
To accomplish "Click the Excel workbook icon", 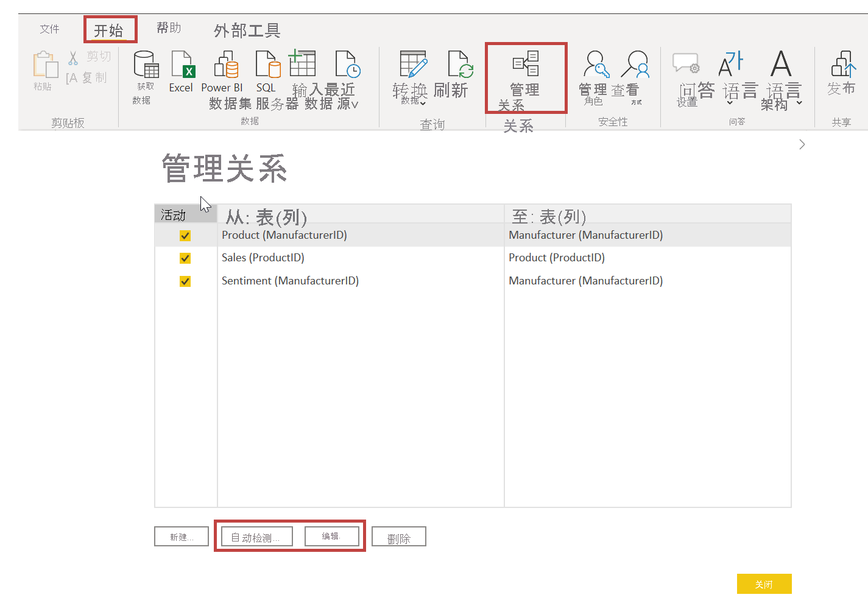I will (183, 64).
